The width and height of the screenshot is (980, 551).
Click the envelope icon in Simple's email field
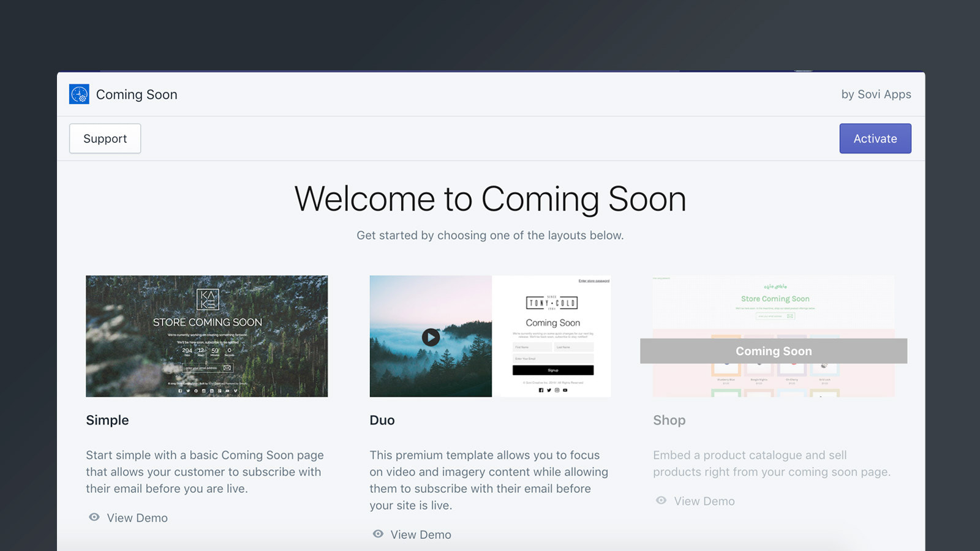[x=227, y=368]
